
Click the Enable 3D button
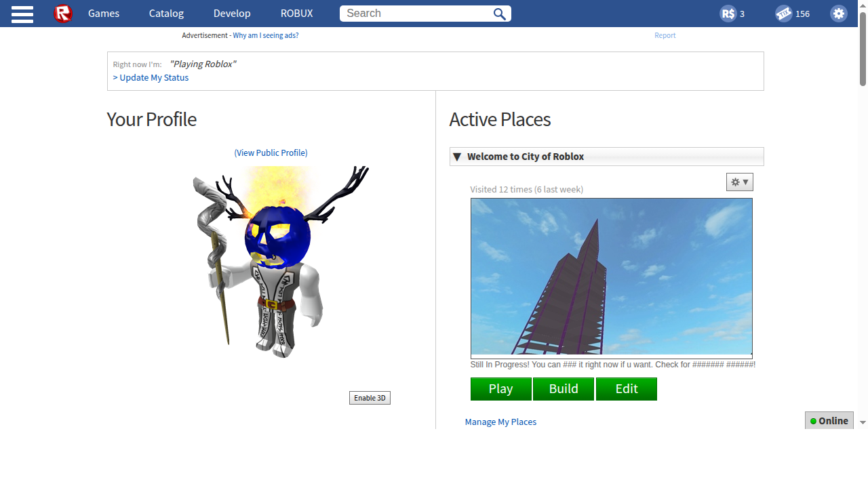click(370, 398)
